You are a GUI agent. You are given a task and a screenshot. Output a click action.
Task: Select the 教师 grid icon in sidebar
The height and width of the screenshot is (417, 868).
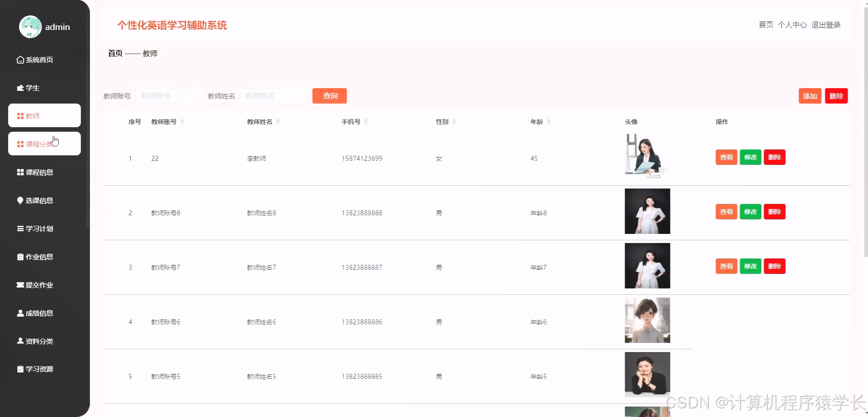20,116
